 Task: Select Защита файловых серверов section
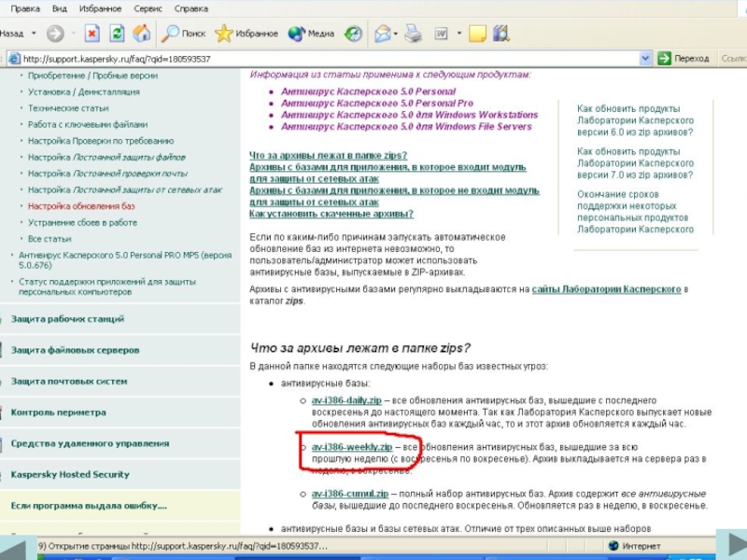[76, 350]
